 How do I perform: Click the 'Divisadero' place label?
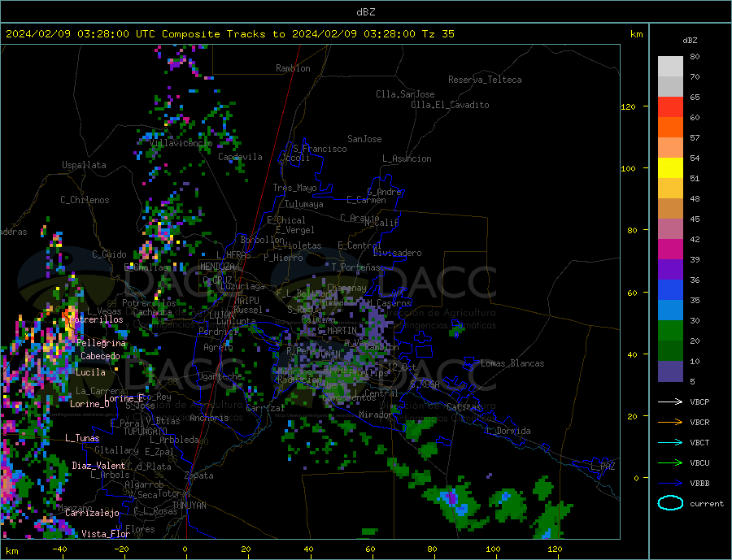coord(397,253)
